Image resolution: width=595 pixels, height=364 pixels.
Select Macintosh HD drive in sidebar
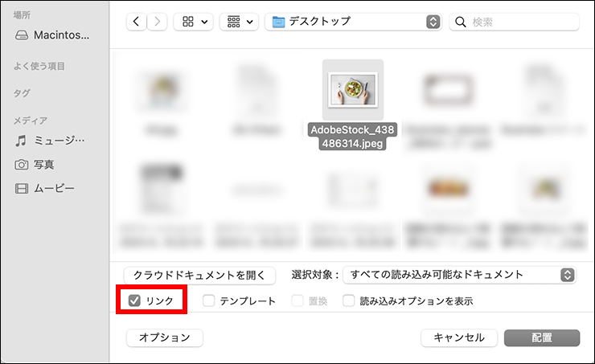[x=52, y=35]
